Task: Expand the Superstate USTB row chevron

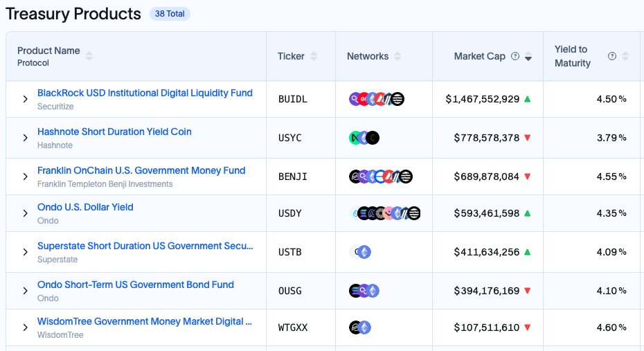Action: point(26,252)
